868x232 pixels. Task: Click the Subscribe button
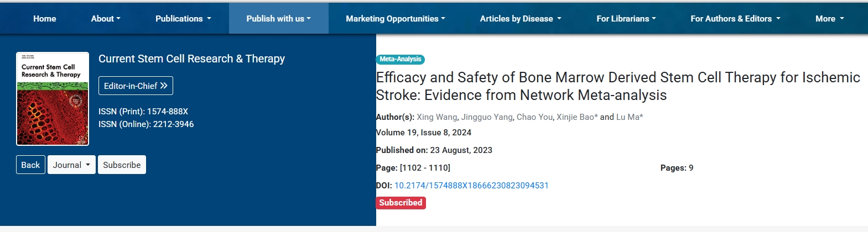pyautogui.click(x=122, y=165)
